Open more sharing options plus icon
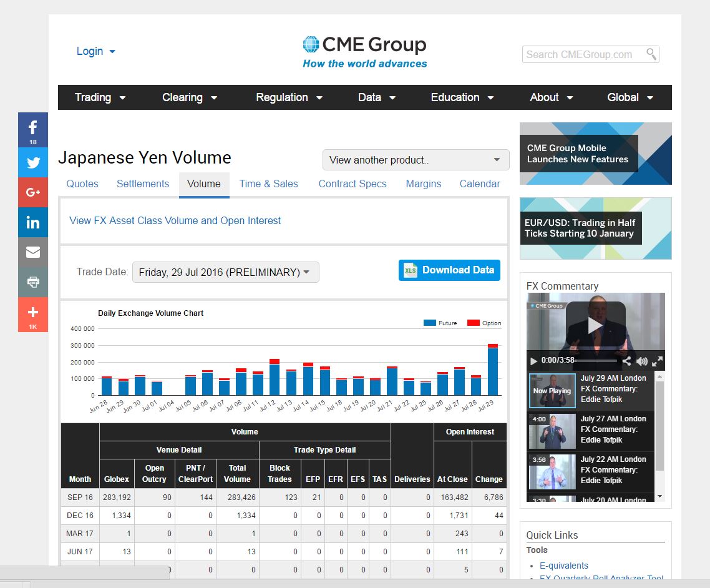710x588 pixels. click(x=33, y=315)
